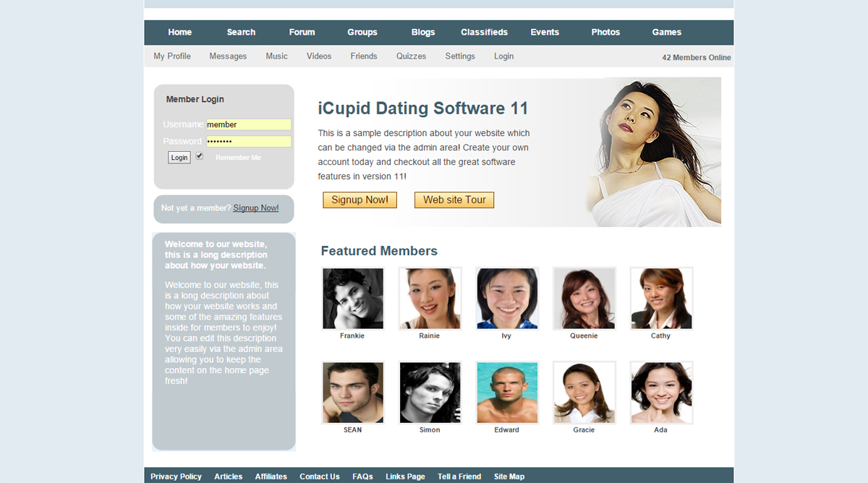Click the iCupid Dating Software 11 heading
This screenshot has height=483, width=868.
[x=423, y=108]
